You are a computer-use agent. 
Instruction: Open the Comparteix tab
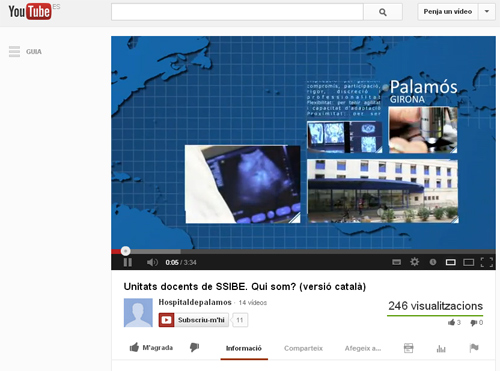pos(303,348)
